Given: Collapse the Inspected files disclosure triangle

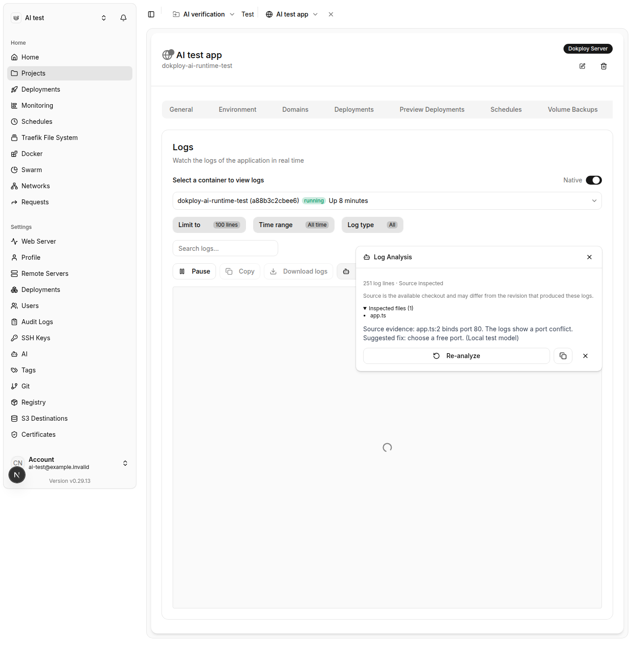Looking at the screenshot, I should pyautogui.click(x=365, y=308).
